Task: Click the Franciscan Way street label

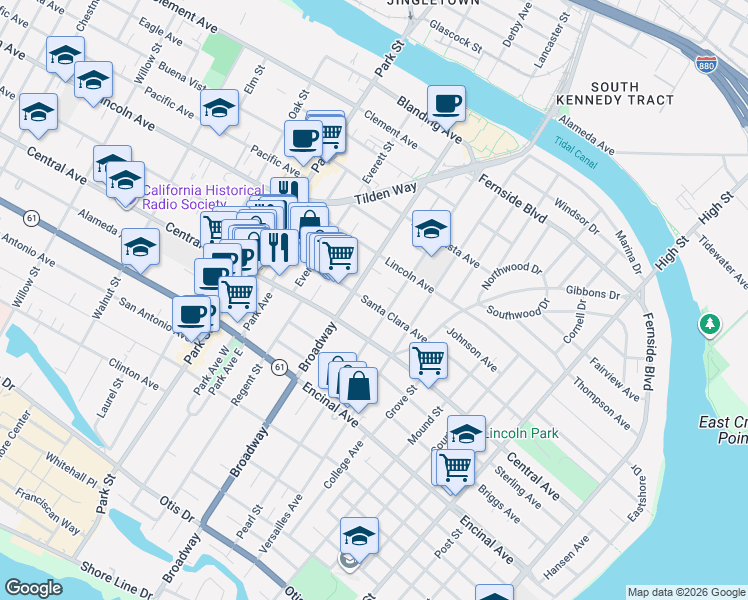Action: click(x=47, y=511)
